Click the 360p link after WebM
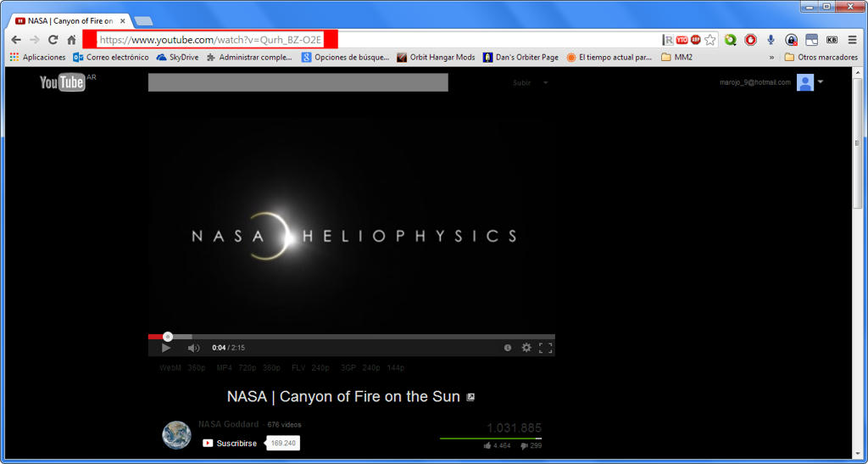The height and width of the screenshot is (464, 868). tap(197, 367)
